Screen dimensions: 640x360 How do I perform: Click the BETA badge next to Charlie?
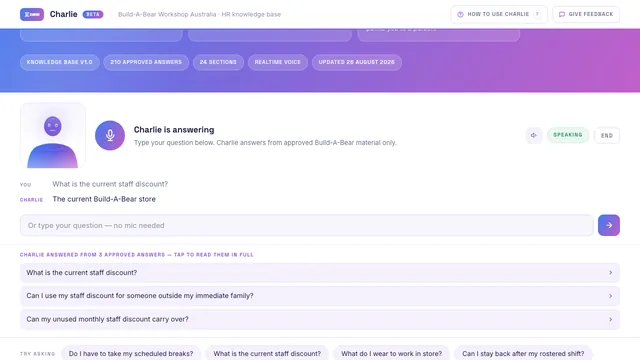coord(93,14)
